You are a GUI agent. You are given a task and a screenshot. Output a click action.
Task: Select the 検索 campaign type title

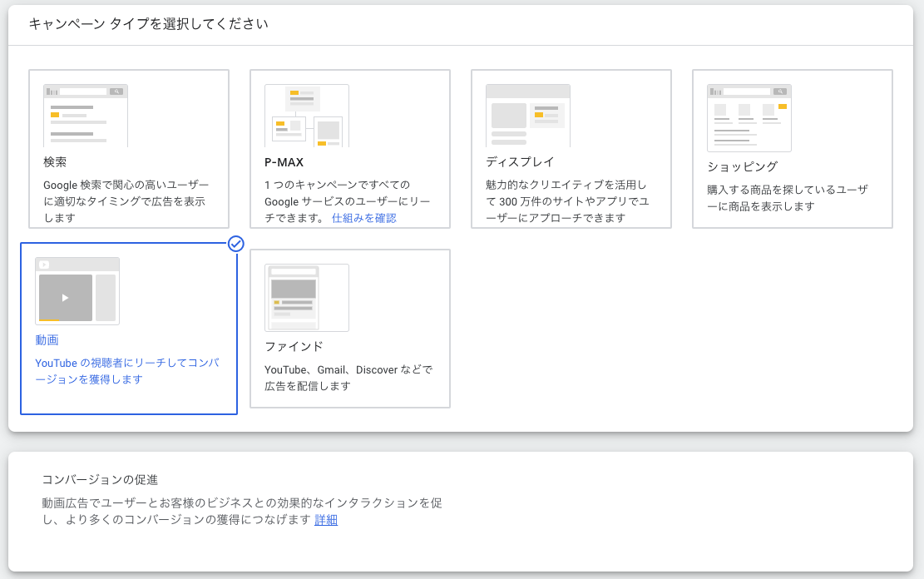[55, 161]
